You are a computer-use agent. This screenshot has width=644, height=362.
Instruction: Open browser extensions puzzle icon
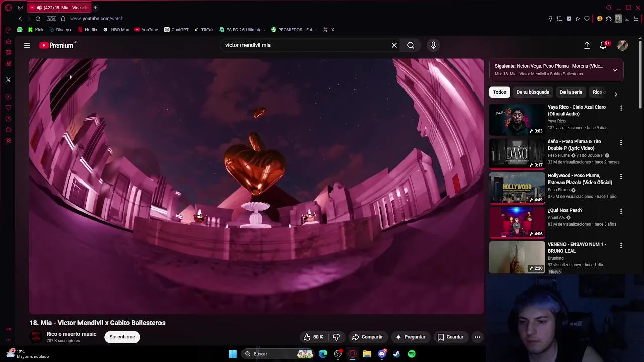(x=609, y=19)
